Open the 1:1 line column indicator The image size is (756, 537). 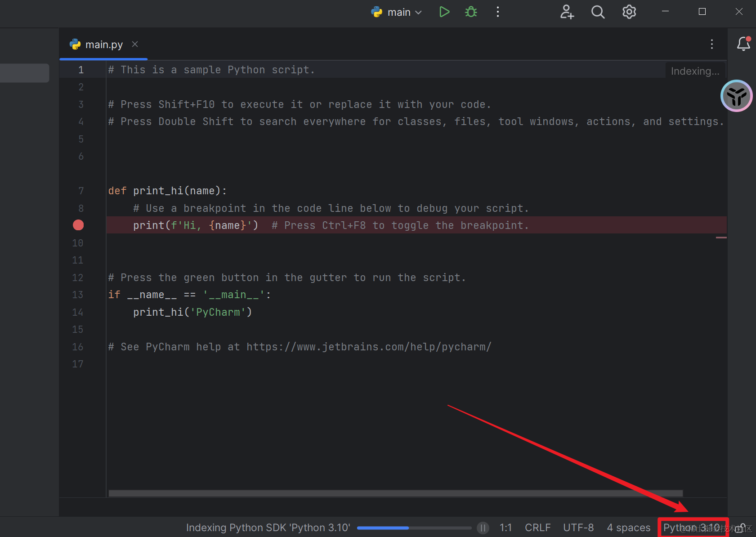point(505,528)
